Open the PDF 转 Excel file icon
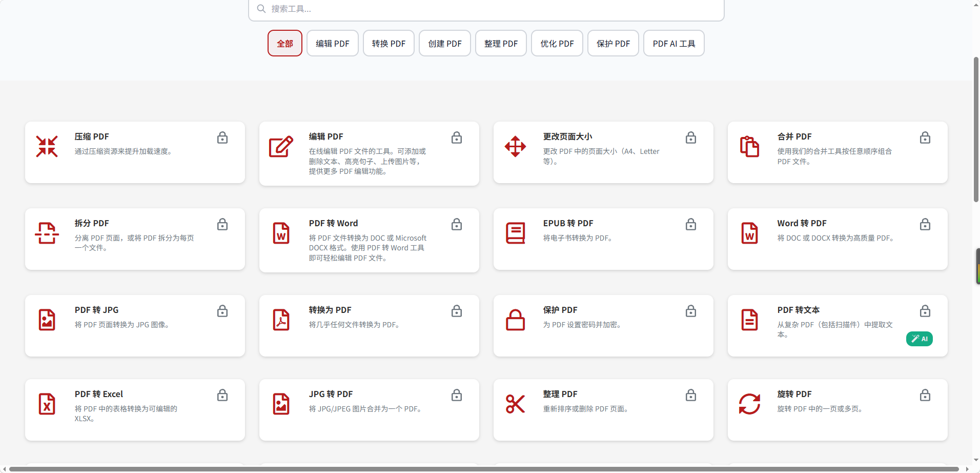Screen dimensions: 980x473 (x=47, y=404)
